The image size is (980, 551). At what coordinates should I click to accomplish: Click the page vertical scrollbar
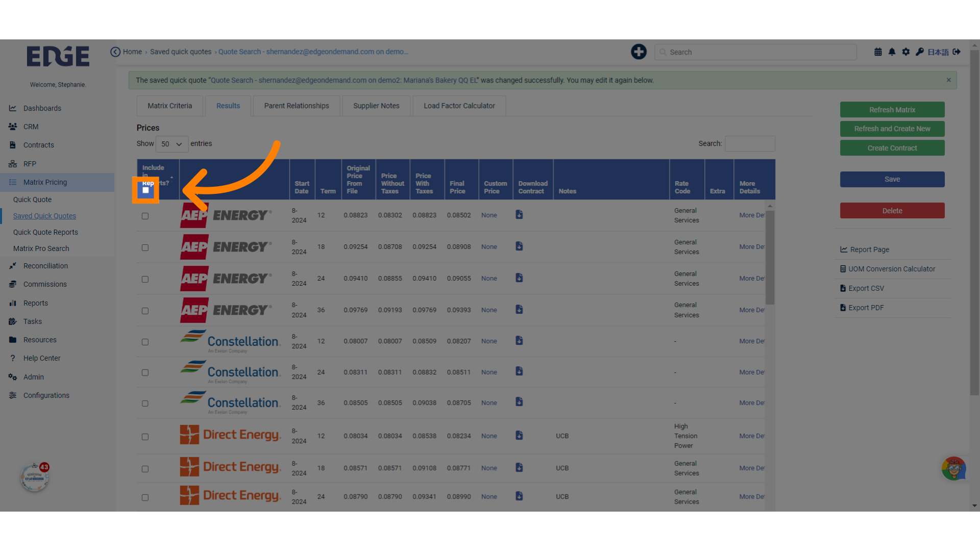click(x=974, y=222)
